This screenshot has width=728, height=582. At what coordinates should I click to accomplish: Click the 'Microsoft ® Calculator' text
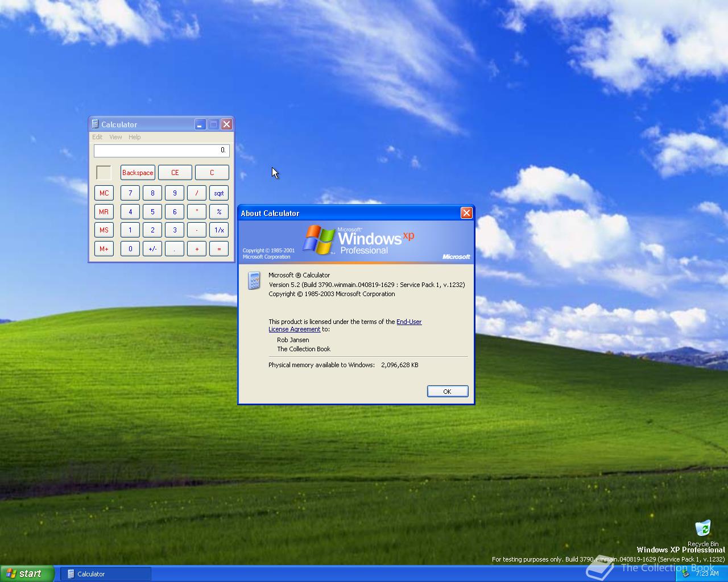pyautogui.click(x=299, y=275)
